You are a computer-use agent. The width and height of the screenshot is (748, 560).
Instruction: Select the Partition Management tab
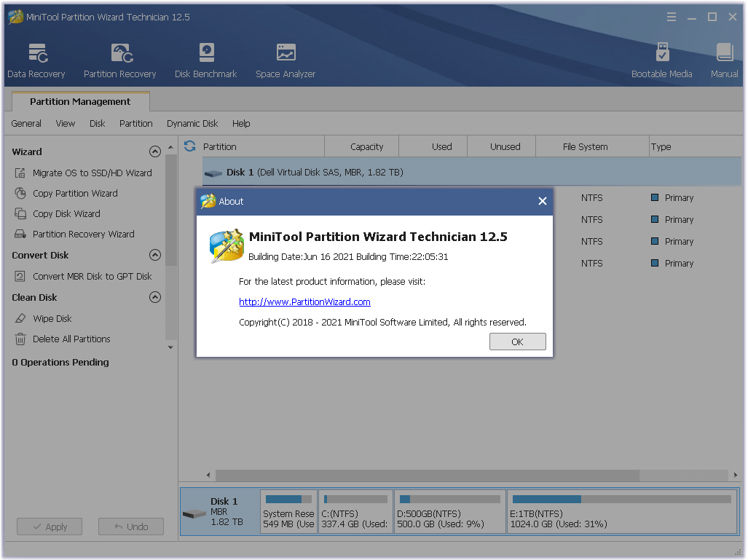point(80,102)
